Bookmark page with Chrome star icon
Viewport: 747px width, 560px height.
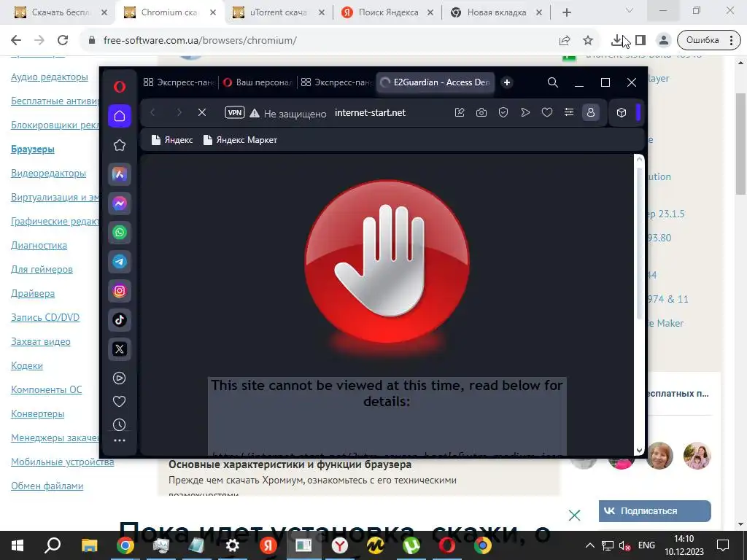[588, 41]
